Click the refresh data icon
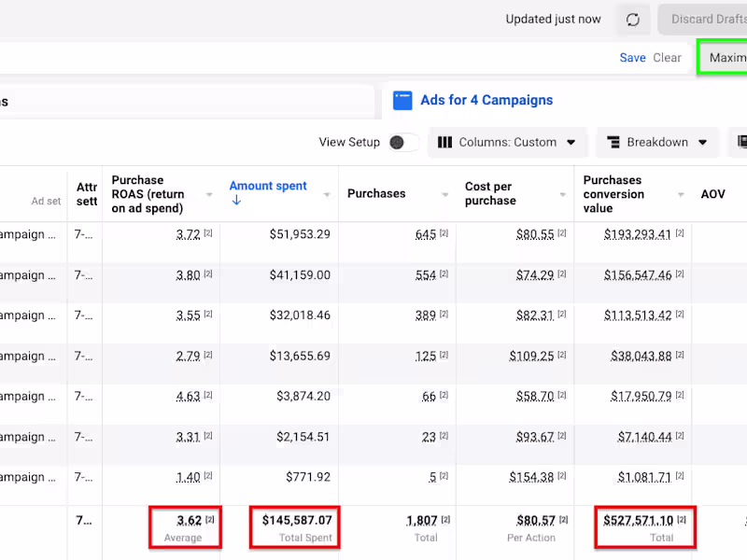The height and width of the screenshot is (560, 747). (x=632, y=20)
